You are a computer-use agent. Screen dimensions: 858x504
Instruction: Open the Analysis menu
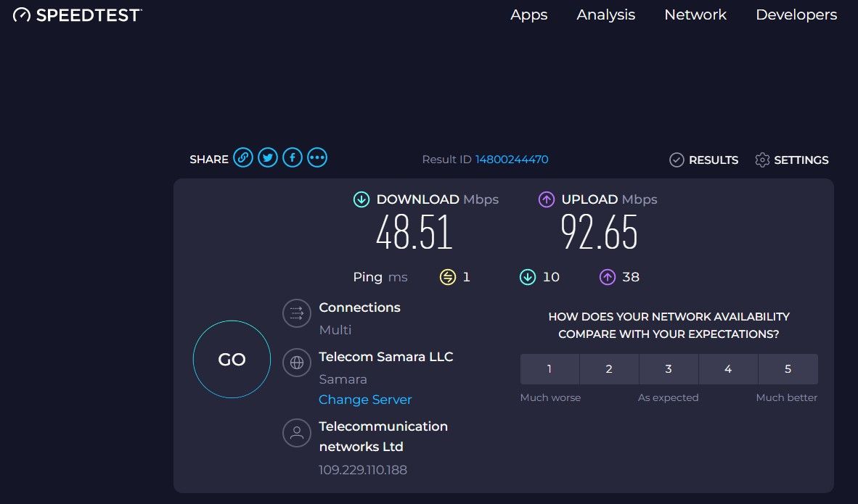[x=605, y=15]
